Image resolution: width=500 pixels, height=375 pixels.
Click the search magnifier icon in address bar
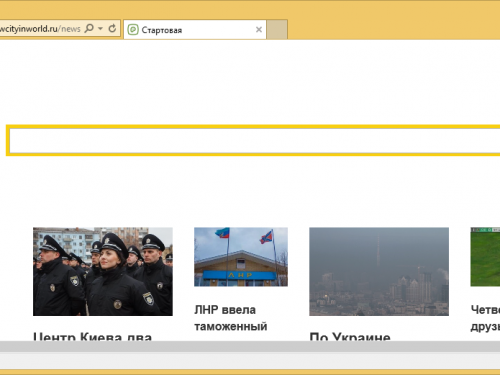(89, 29)
